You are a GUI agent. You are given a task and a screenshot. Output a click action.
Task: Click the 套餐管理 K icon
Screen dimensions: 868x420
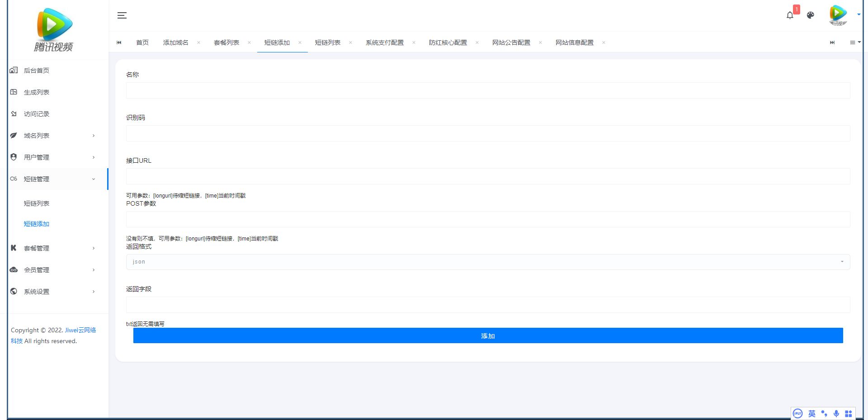14,248
